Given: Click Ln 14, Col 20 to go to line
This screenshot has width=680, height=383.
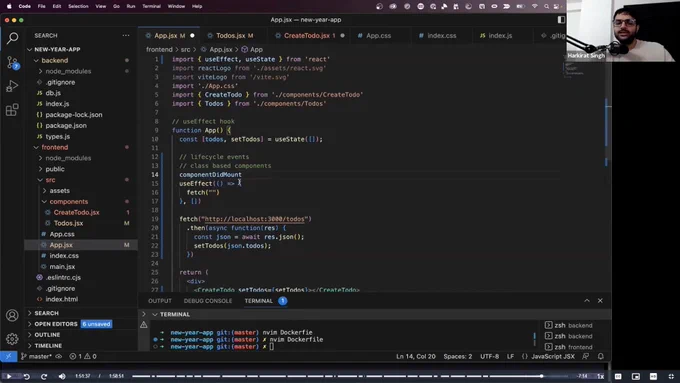Looking at the screenshot, I should 415,356.
